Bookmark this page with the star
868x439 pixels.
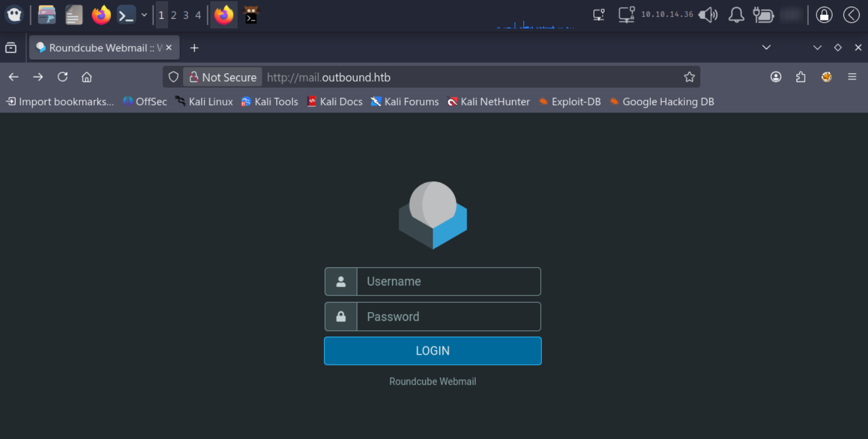(x=689, y=77)
